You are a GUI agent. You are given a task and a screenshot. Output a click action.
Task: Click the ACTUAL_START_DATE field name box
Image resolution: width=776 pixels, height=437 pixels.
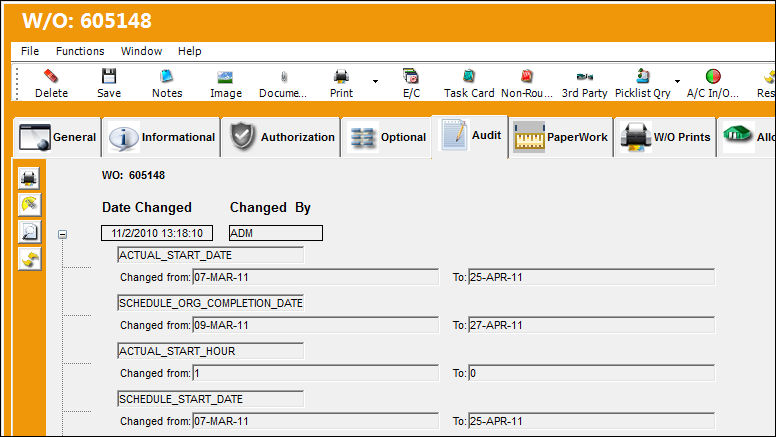pyautogui.click(x=210, y=255)
